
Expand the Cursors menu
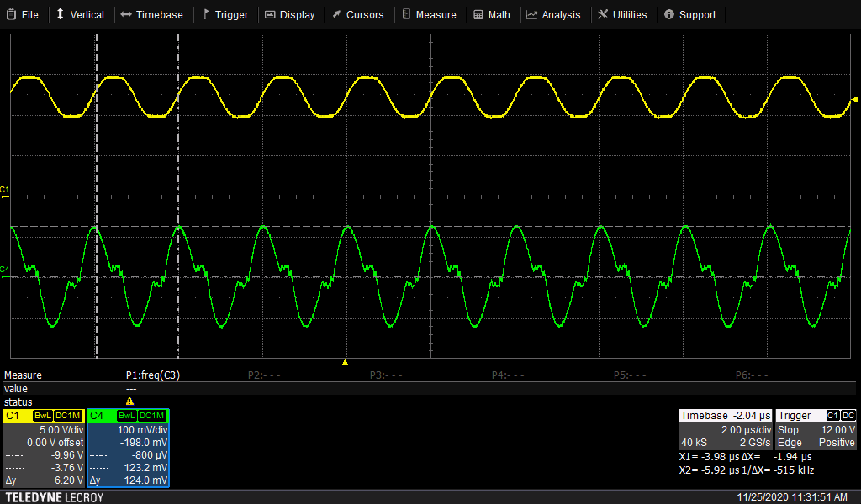click(x=357, y=14)
